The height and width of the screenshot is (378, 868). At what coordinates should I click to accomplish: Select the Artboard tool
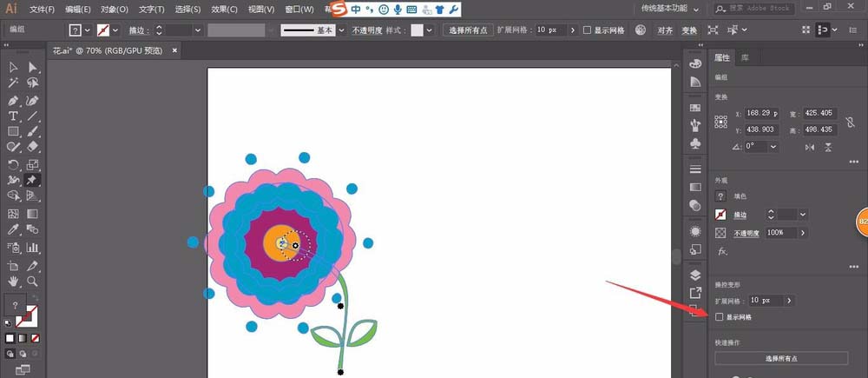tap(13, 266)
